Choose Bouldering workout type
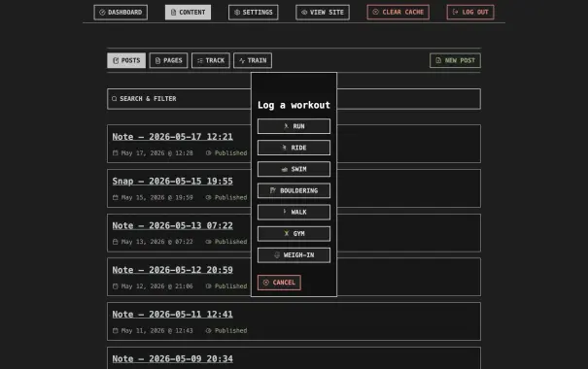This screenshot has width=588, height=369. coord(294,190)
